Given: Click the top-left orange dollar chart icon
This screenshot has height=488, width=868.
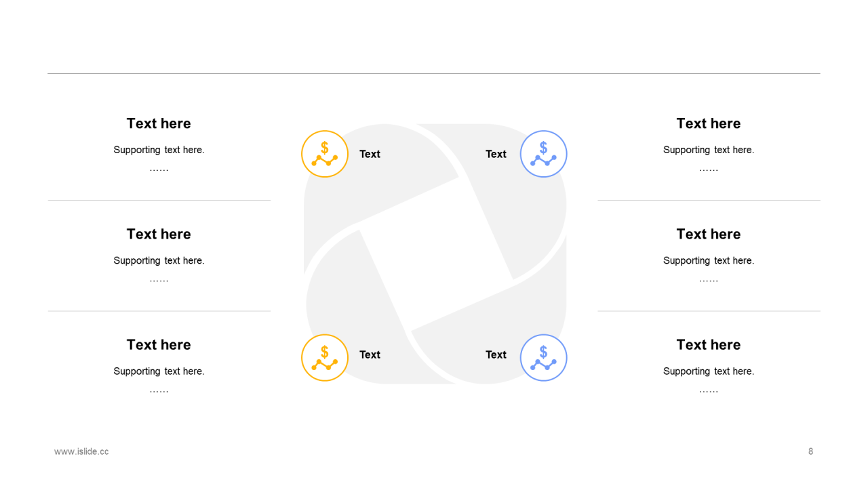Looking at the screenshot, I should pyautogui.click(x=325, y=154).
